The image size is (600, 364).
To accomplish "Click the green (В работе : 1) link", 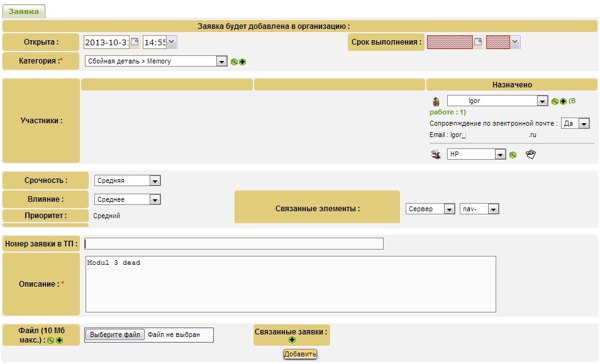I will [x=502, y=107].
